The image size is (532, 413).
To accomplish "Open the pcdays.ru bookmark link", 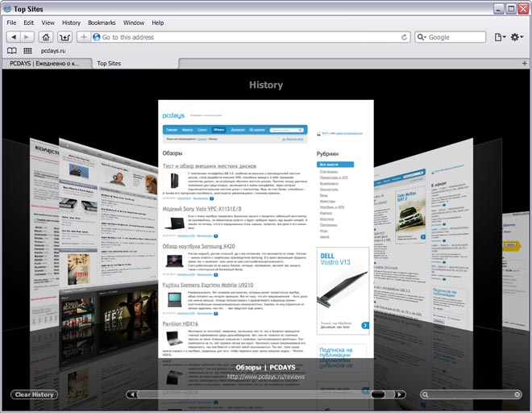I will 53,51.
